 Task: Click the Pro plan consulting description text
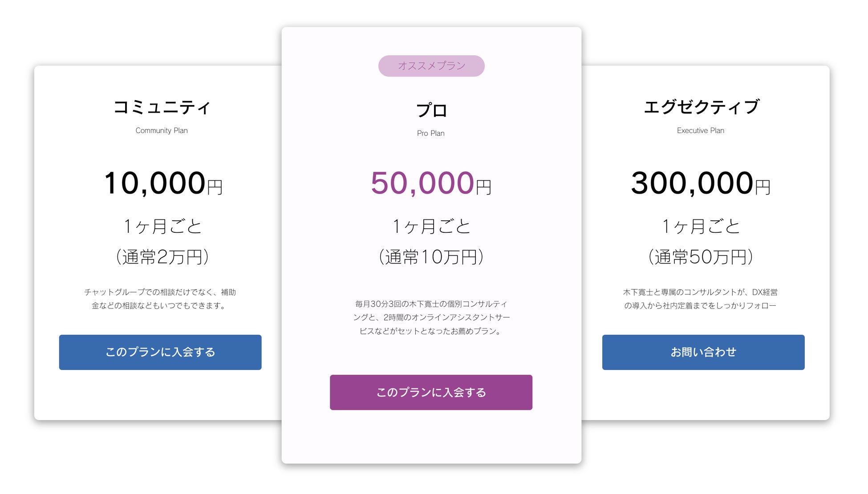(x=431, y=317)
